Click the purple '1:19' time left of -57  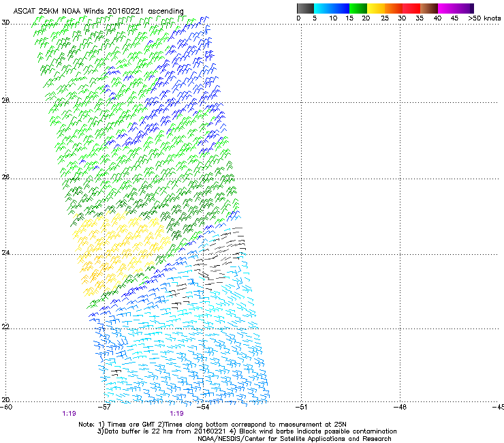click(69, 414)
